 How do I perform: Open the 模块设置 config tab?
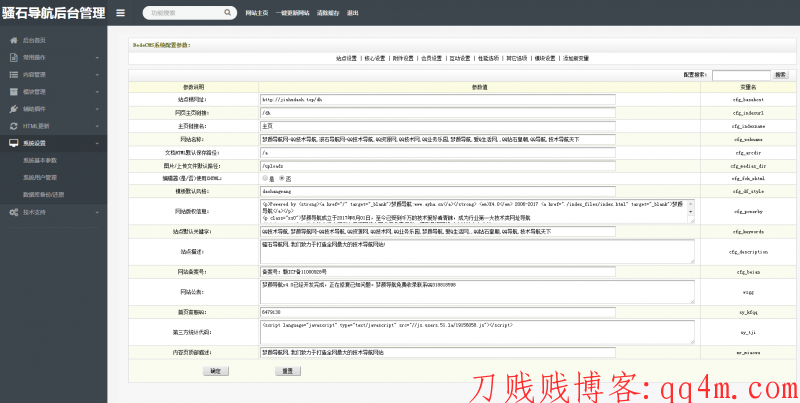(x=545, y=59)
